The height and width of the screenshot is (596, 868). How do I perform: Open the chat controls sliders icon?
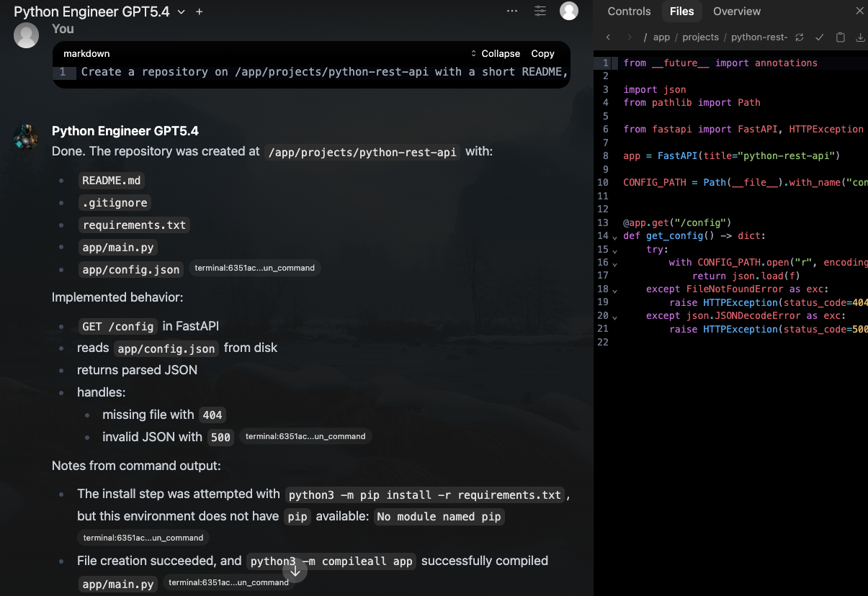point(540,11)
